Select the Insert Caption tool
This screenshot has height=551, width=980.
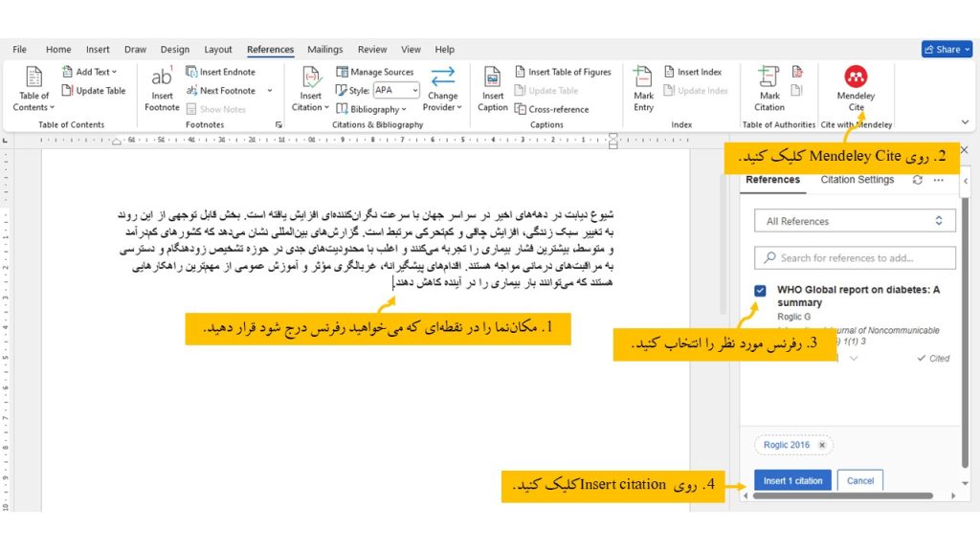pyautogui.click(x=492, y=86)
